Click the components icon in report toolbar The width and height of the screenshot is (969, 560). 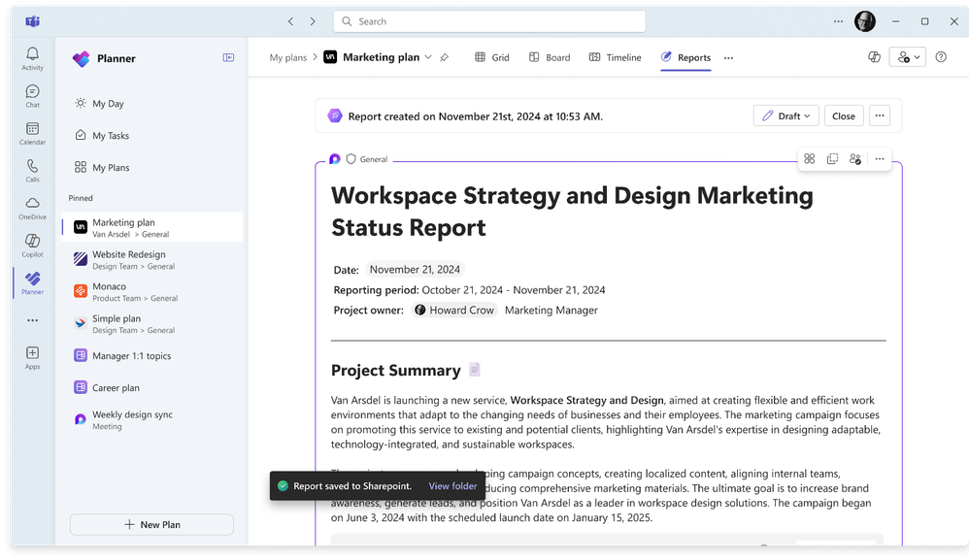click(810, 158)
